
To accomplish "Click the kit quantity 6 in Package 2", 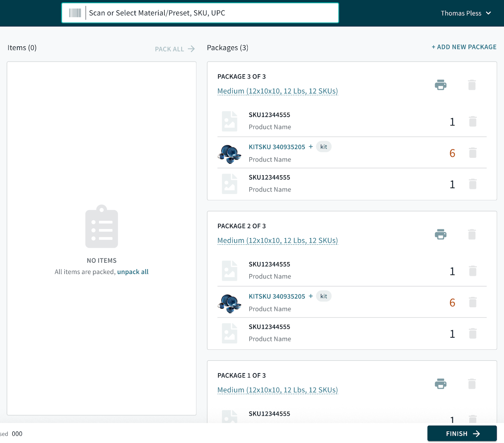I will [x=452, y=302].
